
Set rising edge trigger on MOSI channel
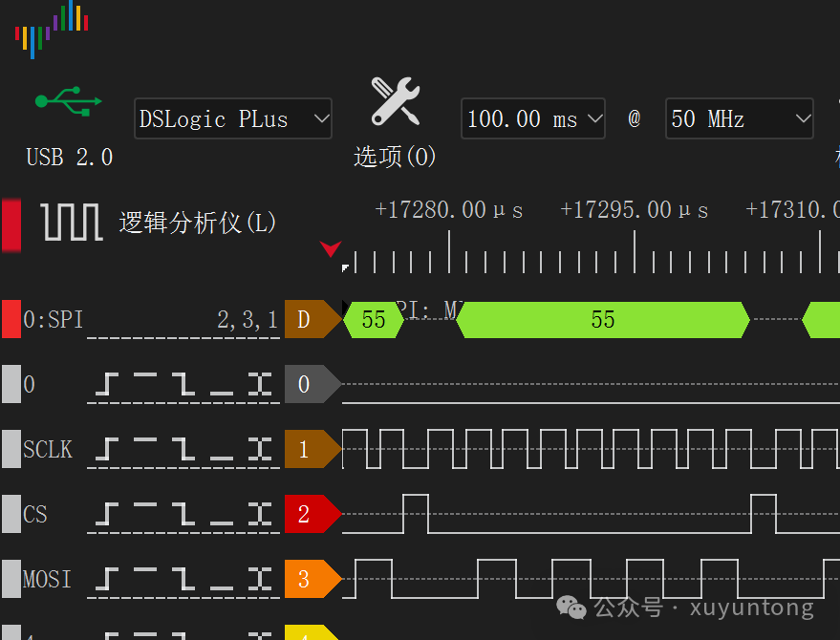click(x=107, y=579)
